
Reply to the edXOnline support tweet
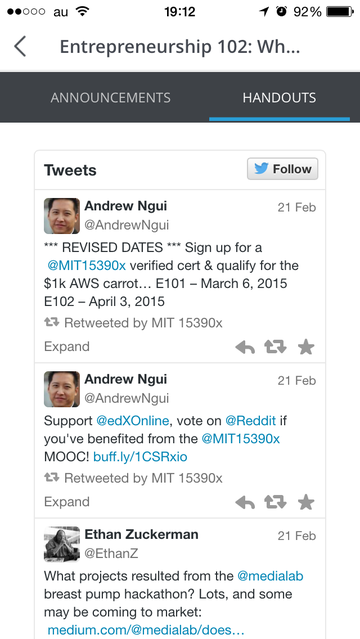(x=245, y=502)
